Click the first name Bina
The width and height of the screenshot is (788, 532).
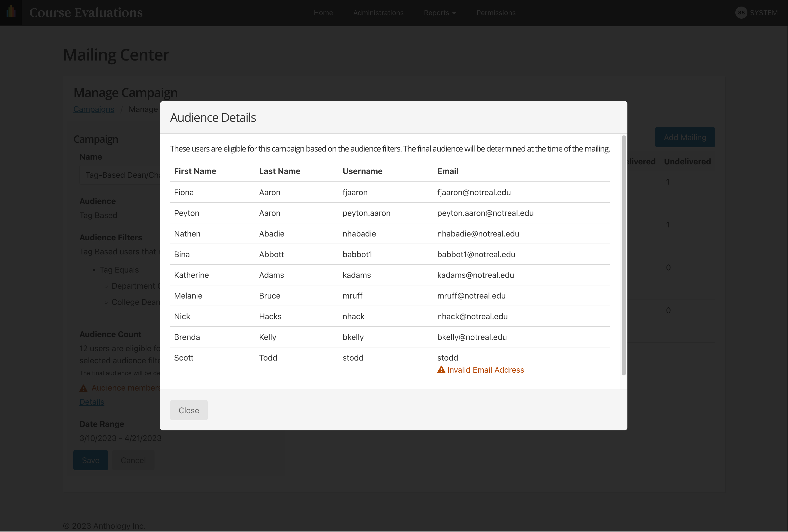182,255
